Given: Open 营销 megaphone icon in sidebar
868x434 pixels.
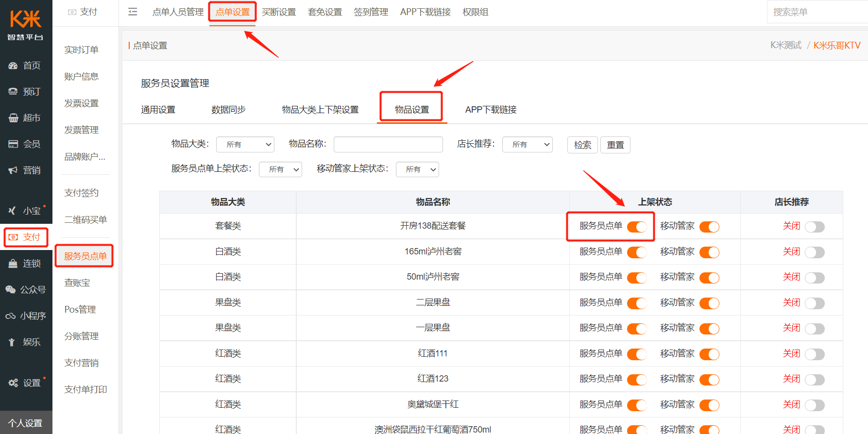Looking at the screenshot, I should pyautogui.click(x=13, y=170).
